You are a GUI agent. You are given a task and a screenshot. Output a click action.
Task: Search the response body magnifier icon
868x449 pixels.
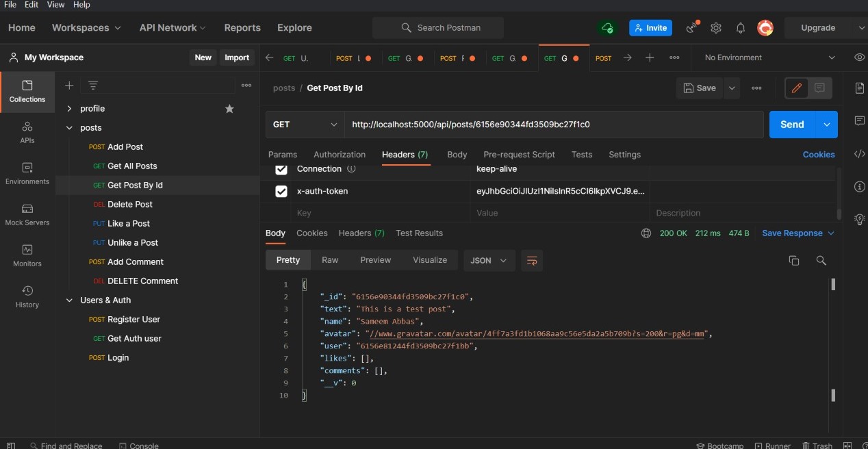tap(821, 261)
